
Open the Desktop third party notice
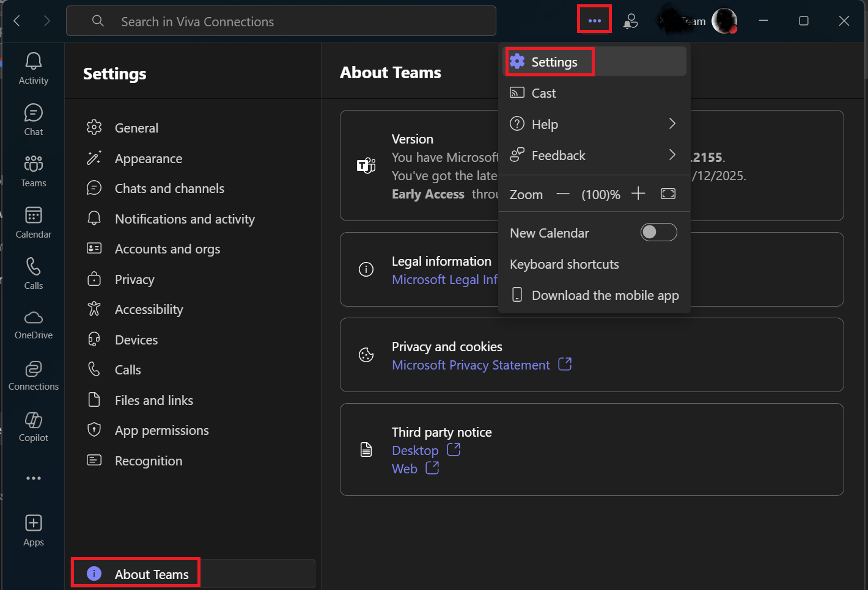[415, 450]
